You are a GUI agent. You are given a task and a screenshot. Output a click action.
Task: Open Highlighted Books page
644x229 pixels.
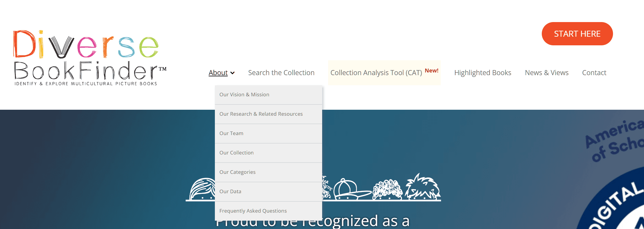[x=483, y=73]
